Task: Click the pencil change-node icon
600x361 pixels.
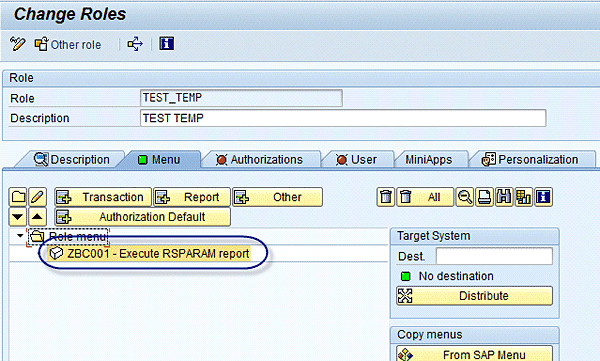Action: (x=38, y=197)
